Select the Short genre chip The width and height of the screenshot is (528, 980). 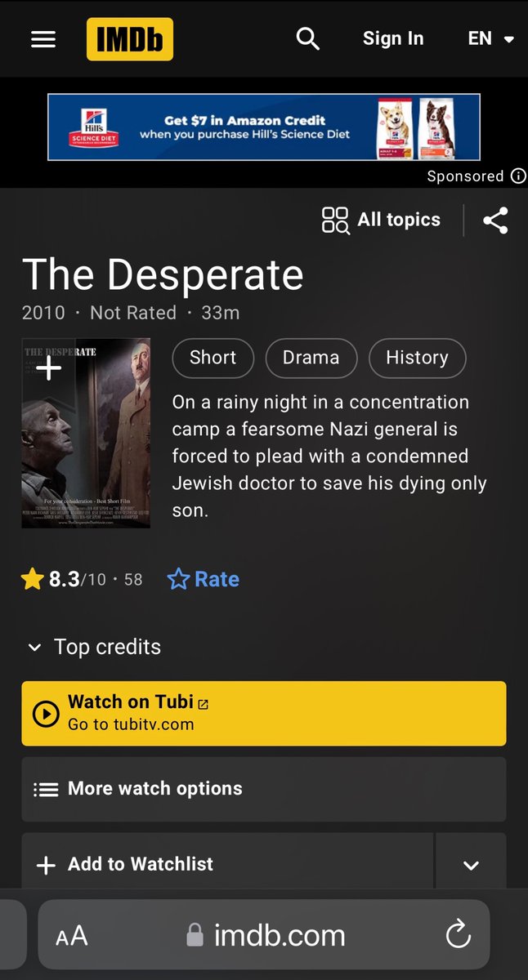click(x=213, y=358)
